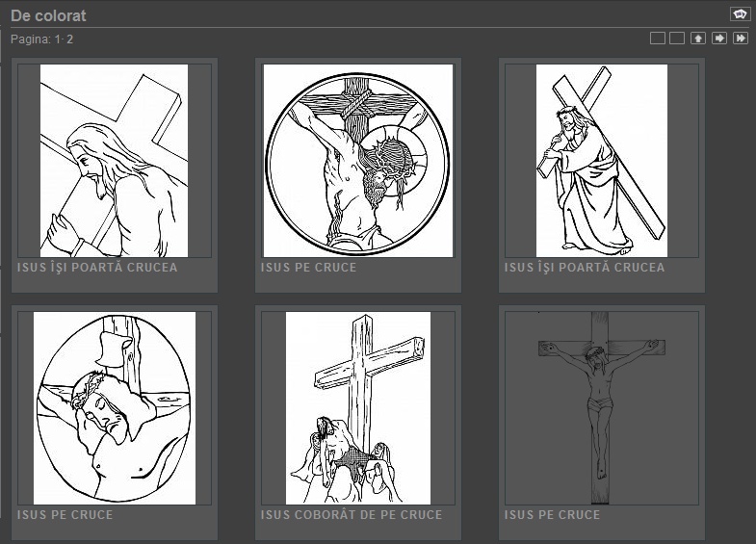Click the slideshow photos icon
Screen dimensions: 756x544
[739, 13]
